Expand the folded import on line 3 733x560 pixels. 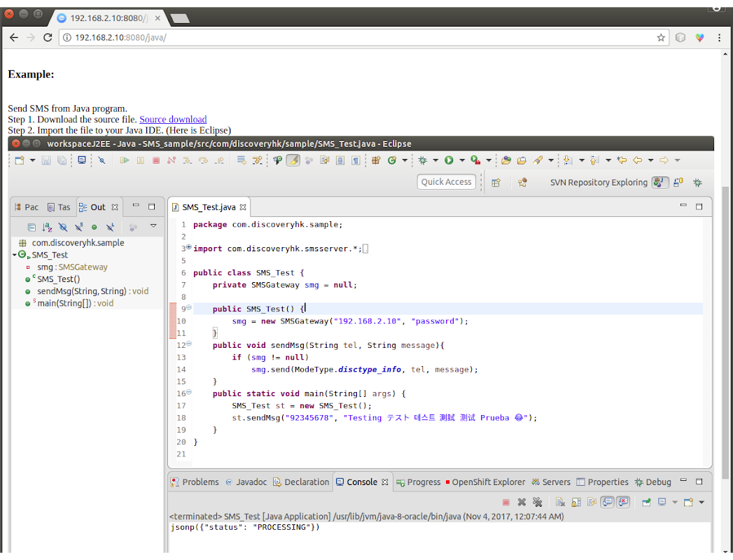click(189, 247)
